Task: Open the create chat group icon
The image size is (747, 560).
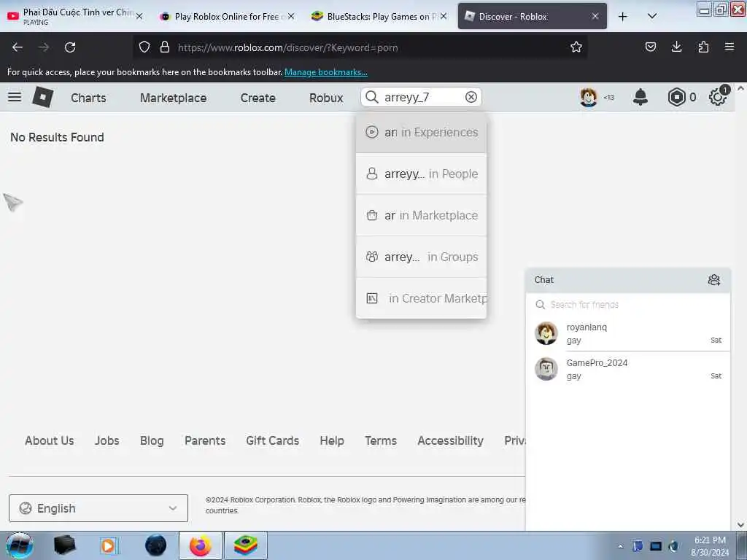Action: (713, 280)
